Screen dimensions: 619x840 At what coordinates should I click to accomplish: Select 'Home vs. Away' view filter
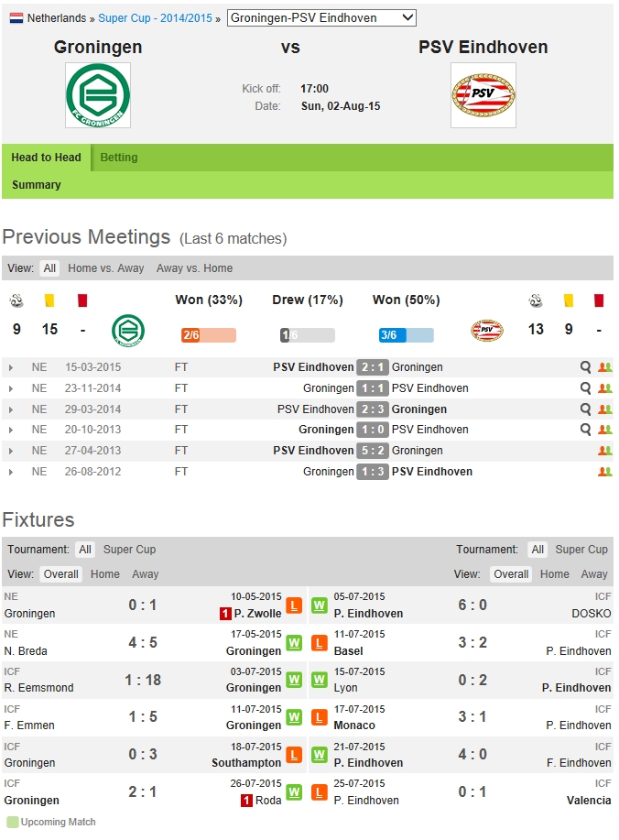[x=106, y=268]
